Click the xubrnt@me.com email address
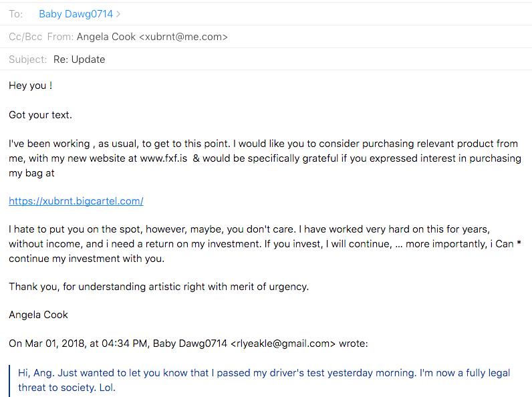The height and width of the screenshot is (397, 532). tap(184, 37)
